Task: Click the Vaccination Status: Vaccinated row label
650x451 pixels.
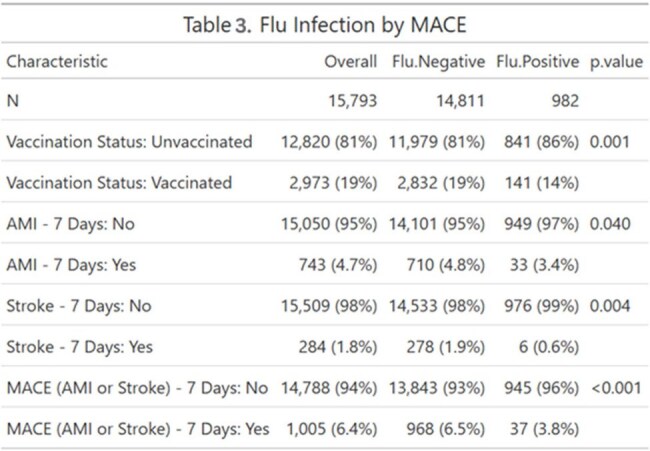Action: click(119, 183)
